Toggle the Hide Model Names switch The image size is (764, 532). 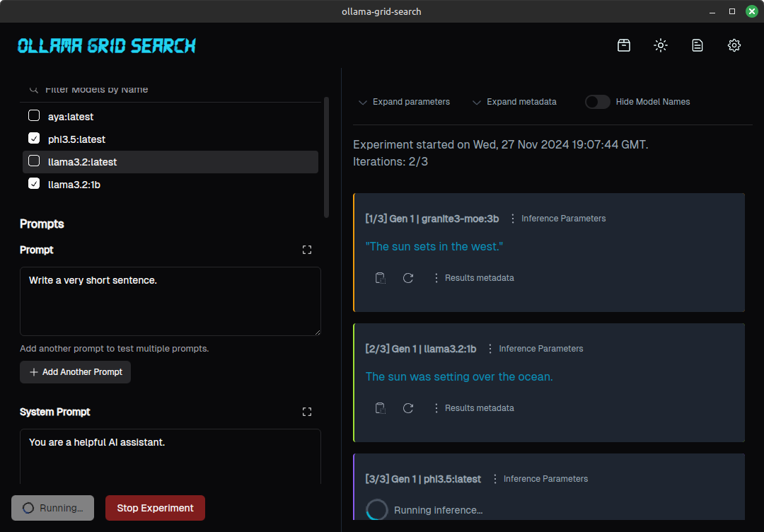[597, 102]
